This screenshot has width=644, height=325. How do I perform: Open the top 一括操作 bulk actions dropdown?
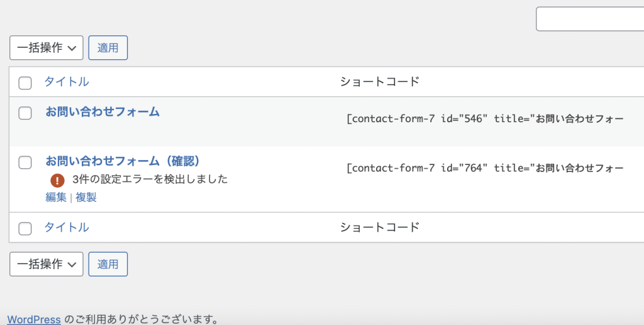click(x=47, y=48)
